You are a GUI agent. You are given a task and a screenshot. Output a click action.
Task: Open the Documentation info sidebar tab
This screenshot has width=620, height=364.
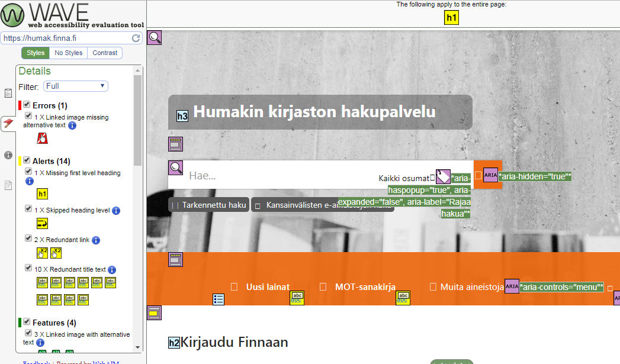[8, 155]
